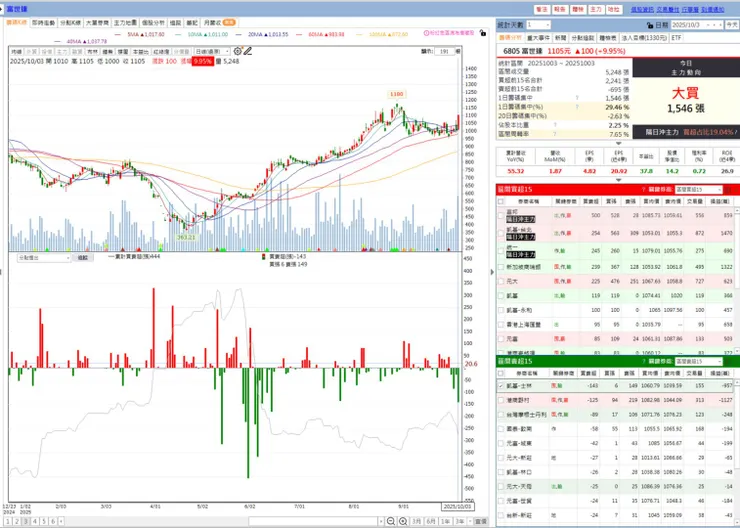Step the date back with the first arrow
Viewport: 740px width, 528px height.
pyautogui.click(x=715, y=25)
